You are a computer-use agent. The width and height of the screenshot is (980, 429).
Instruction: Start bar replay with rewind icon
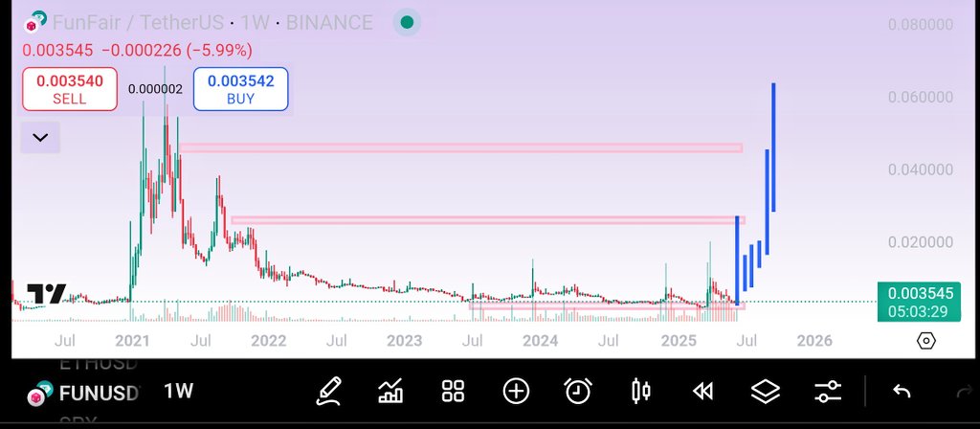click(x=703, y=392)
